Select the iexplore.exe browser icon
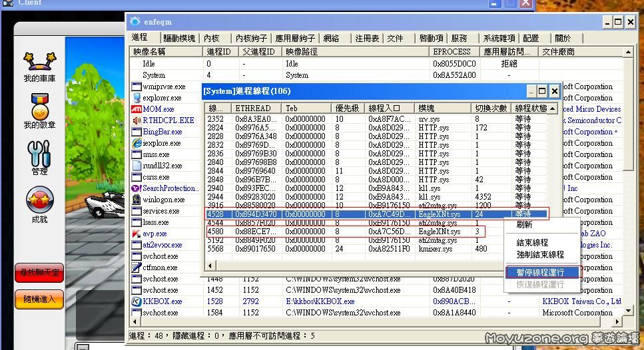Viewport: 644px width, 350px height. (x=137, y=143)
